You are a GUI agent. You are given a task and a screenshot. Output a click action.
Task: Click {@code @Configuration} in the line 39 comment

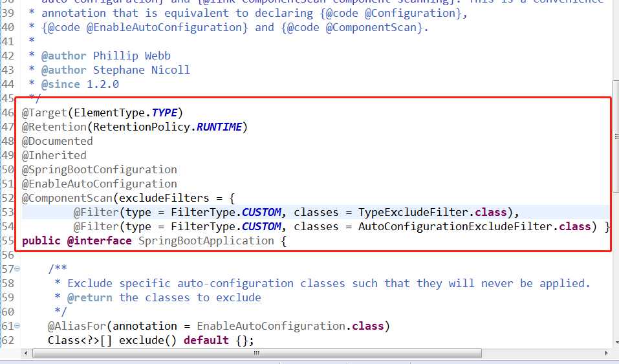(x=391, y=14)
